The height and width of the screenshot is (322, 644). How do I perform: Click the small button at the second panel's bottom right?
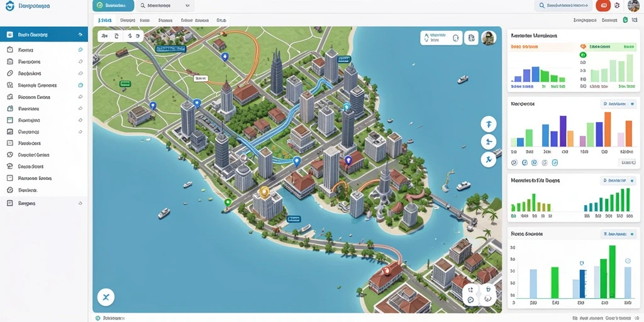click(627, 163)
